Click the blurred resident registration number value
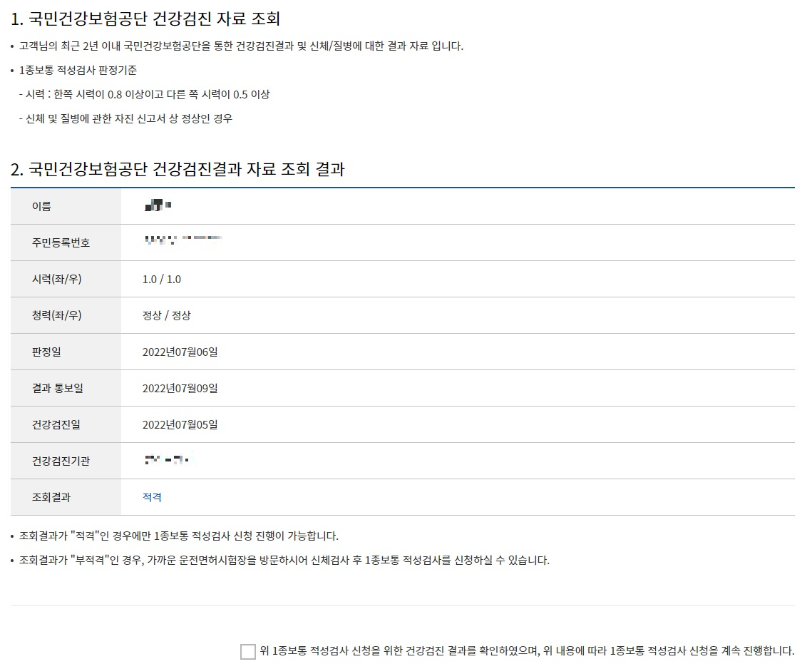 (x=183, y=240)
